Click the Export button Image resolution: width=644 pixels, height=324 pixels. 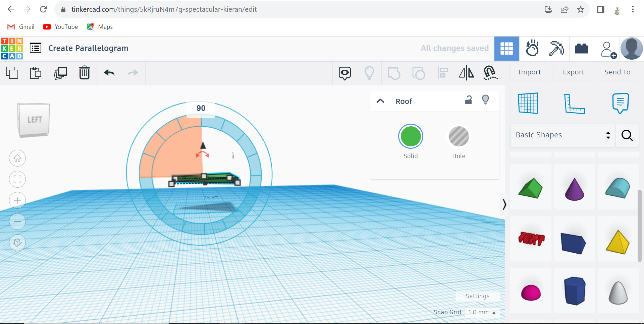point(573,72)
